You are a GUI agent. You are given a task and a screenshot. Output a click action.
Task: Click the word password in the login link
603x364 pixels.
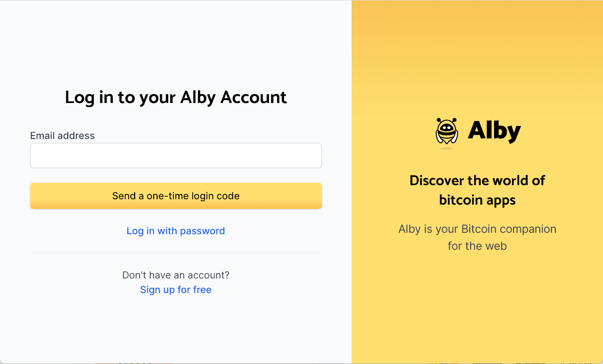202,231
